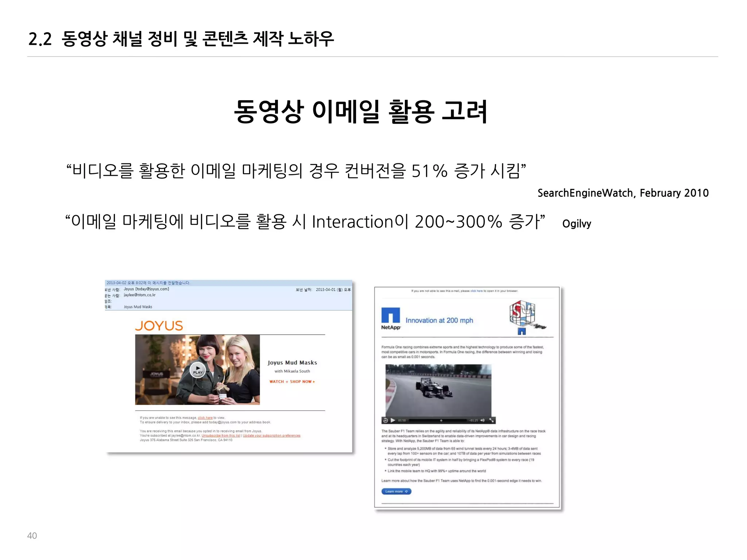The width and height of the screenshot is (747, 560).
Task: Click the volume icon on the NetApp video
Action: tap(483, 420)
